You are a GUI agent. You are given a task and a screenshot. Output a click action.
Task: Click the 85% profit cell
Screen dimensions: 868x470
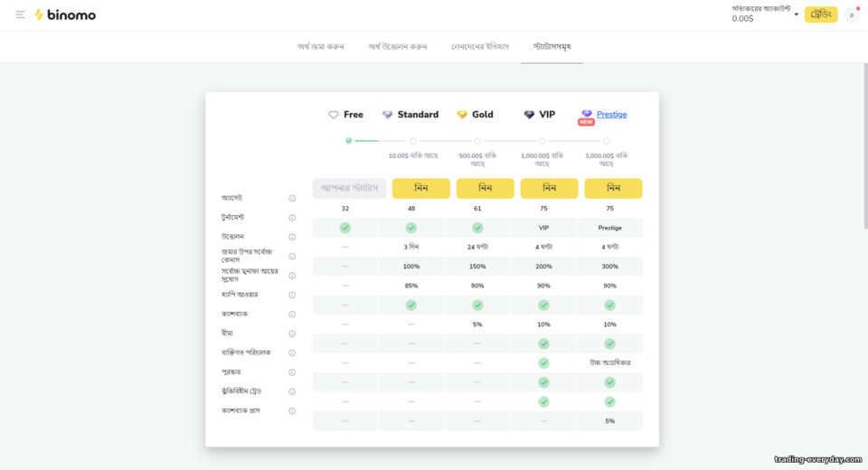pyautogui.click(x=410, y=286)
